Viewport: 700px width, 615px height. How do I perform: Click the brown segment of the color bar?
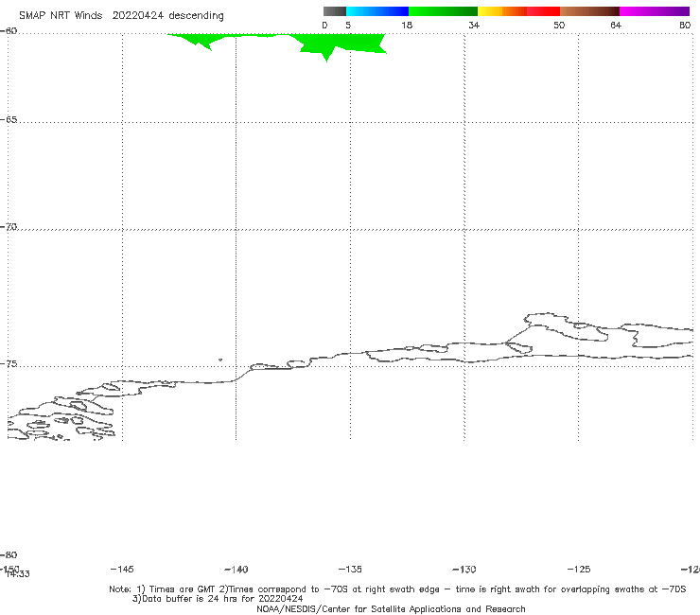tap(589, 11)
